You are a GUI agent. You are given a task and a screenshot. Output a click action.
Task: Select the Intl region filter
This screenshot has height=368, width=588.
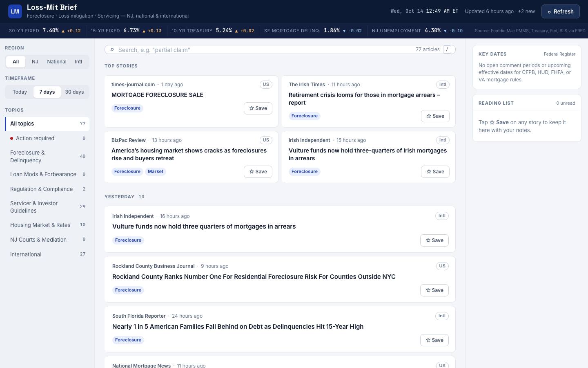coord(78,62)
